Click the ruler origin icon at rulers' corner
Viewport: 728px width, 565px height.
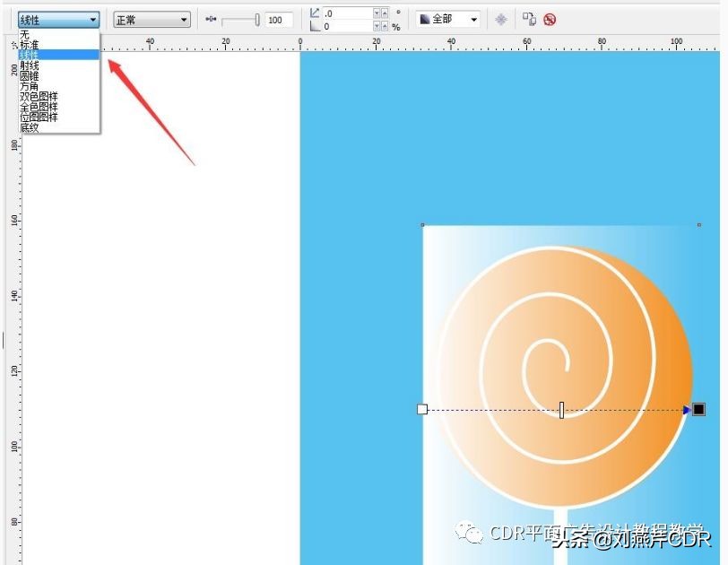click(x=14, y=45)
